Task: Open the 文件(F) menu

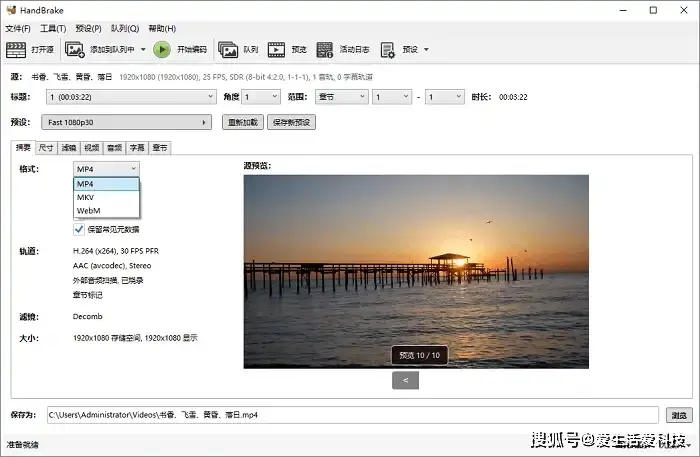Action: 18,29
